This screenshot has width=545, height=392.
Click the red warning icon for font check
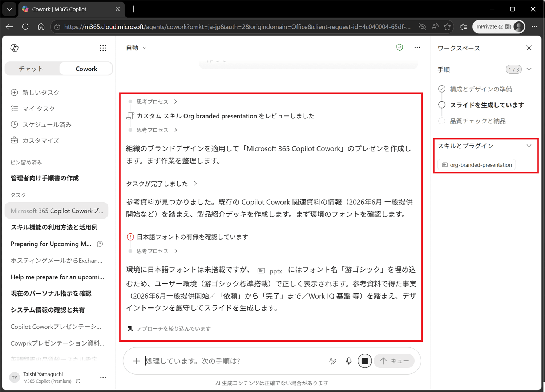[x=130, y=237]
